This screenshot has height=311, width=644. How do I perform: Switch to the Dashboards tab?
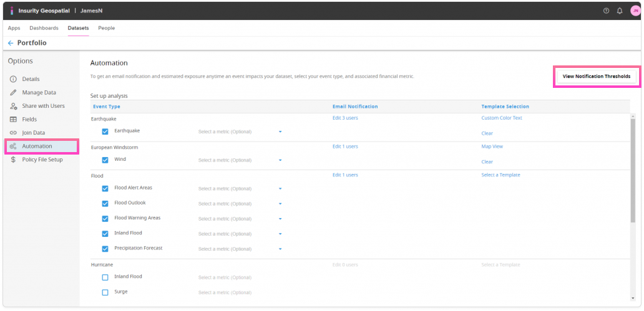44,28
